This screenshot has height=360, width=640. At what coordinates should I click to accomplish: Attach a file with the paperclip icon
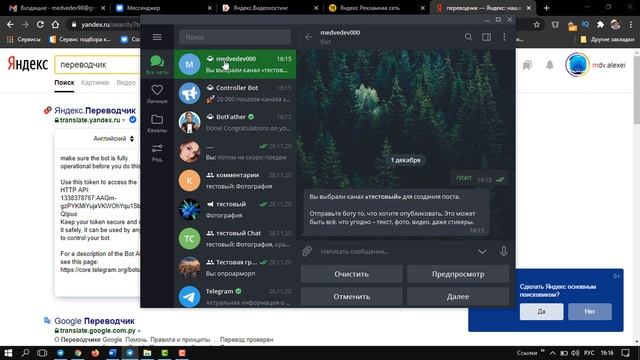click(x=307, y=251)
